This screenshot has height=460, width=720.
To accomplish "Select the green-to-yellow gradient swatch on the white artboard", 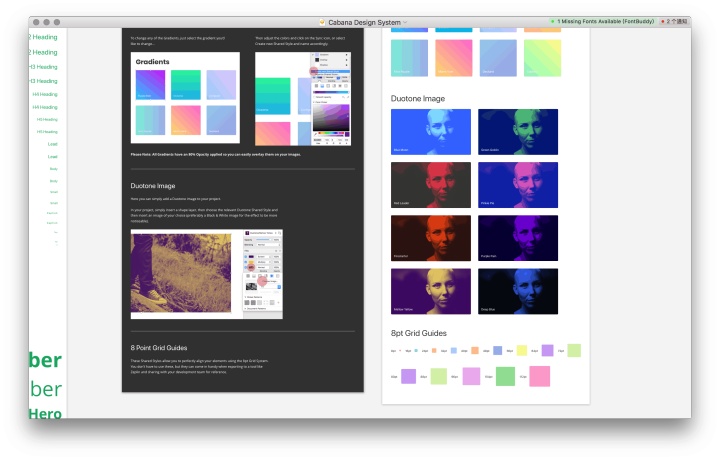I will pyautogui.click(x=542, y=58).
